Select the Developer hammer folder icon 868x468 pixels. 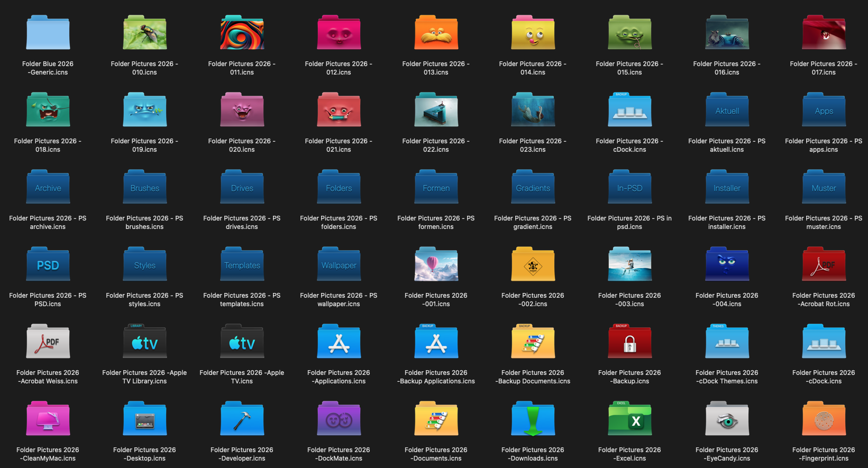242,419
